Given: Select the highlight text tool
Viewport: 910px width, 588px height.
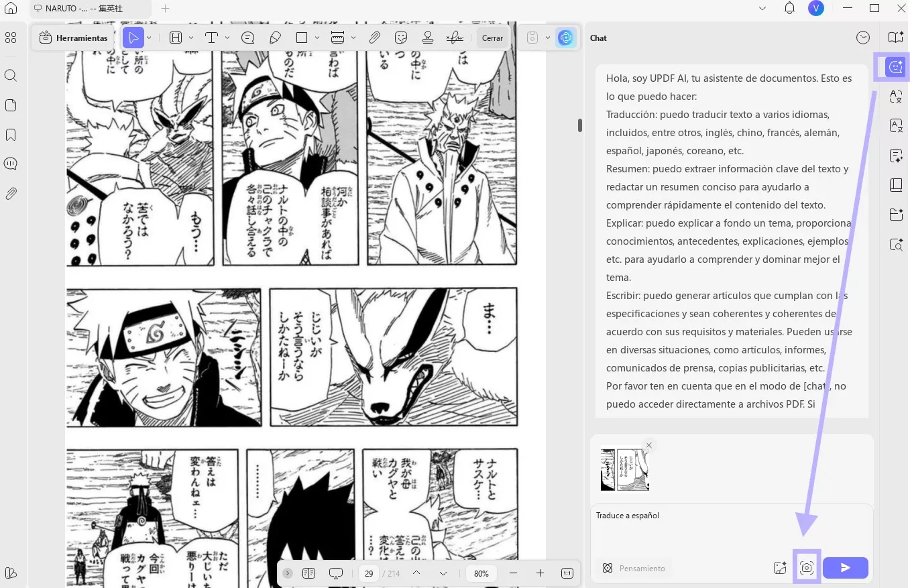Looking at the screenshot, I should [x=176, y=38].
